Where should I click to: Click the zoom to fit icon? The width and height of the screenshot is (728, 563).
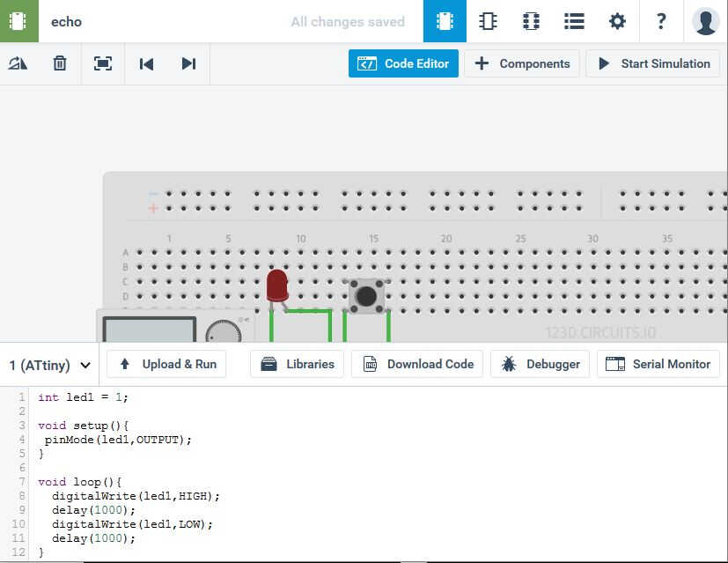tap(103, 63)
